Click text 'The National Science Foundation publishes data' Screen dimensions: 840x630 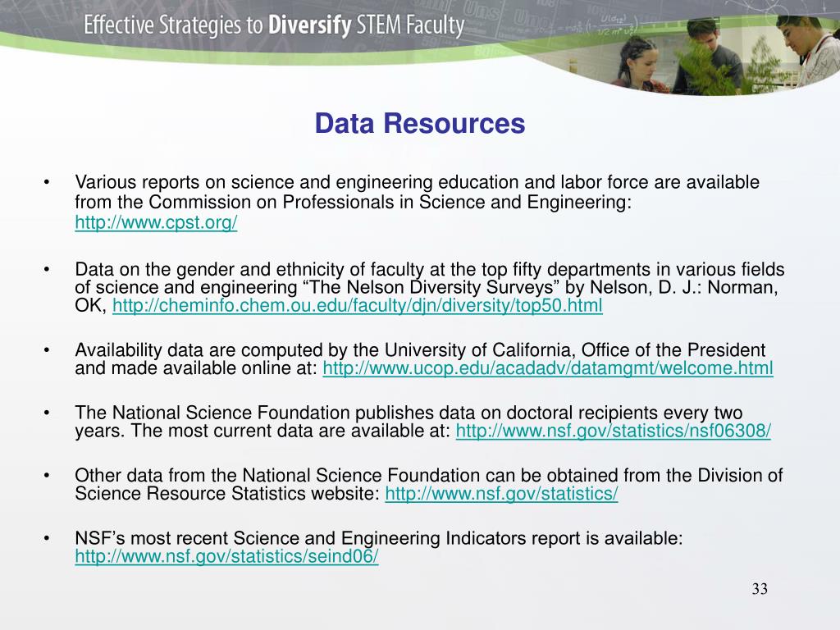click(275, 413)
